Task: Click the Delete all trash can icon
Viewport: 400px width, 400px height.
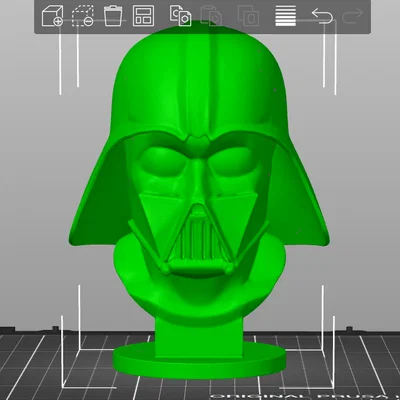Action: (113, 16)
